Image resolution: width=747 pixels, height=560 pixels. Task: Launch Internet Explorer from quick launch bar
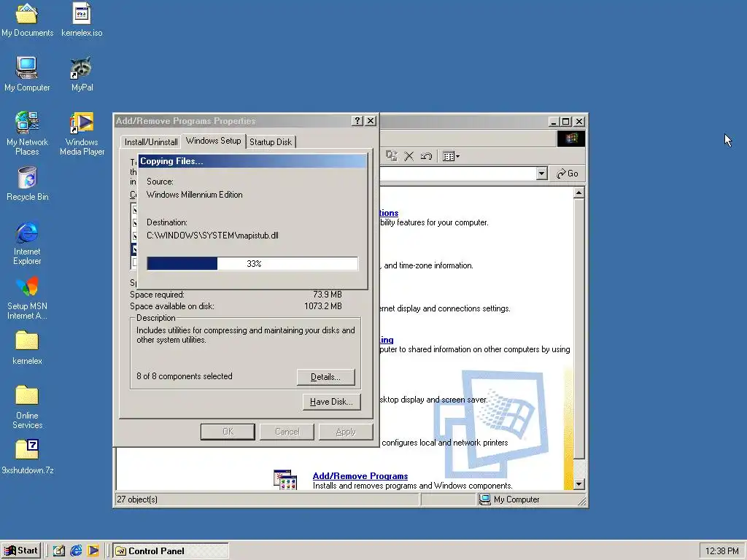(x=76, y=551)
